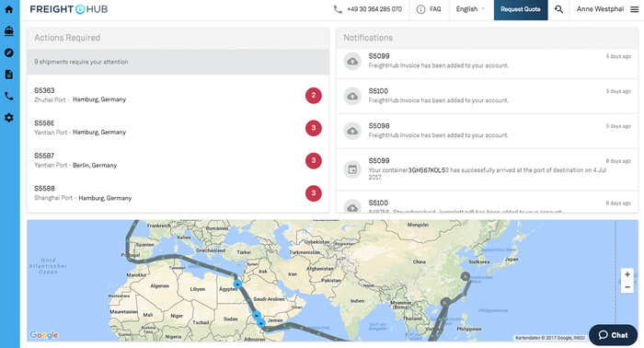Viewport: 644px width, 348px height.
Task: Open the FAQ link
Action: point(429,9)
